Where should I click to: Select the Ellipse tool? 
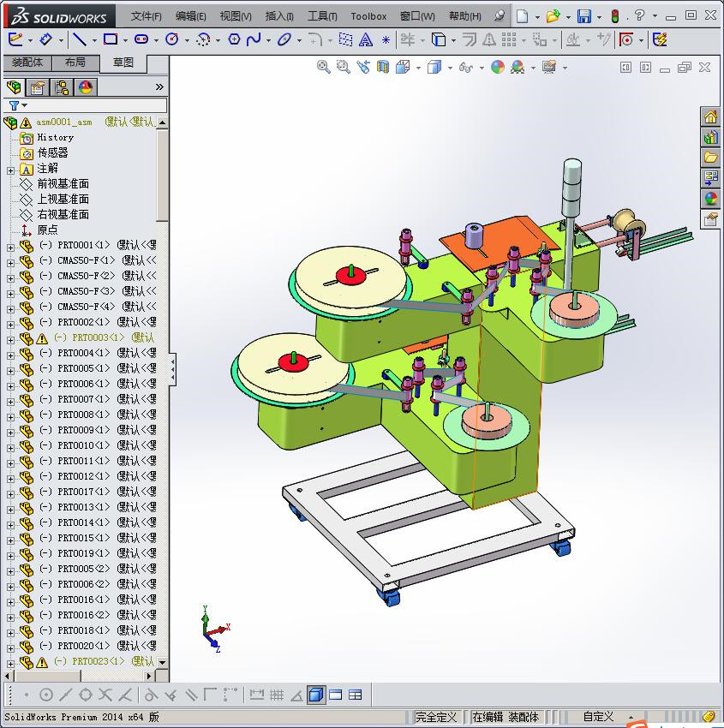pyautogui.click(x=284, y=39)
